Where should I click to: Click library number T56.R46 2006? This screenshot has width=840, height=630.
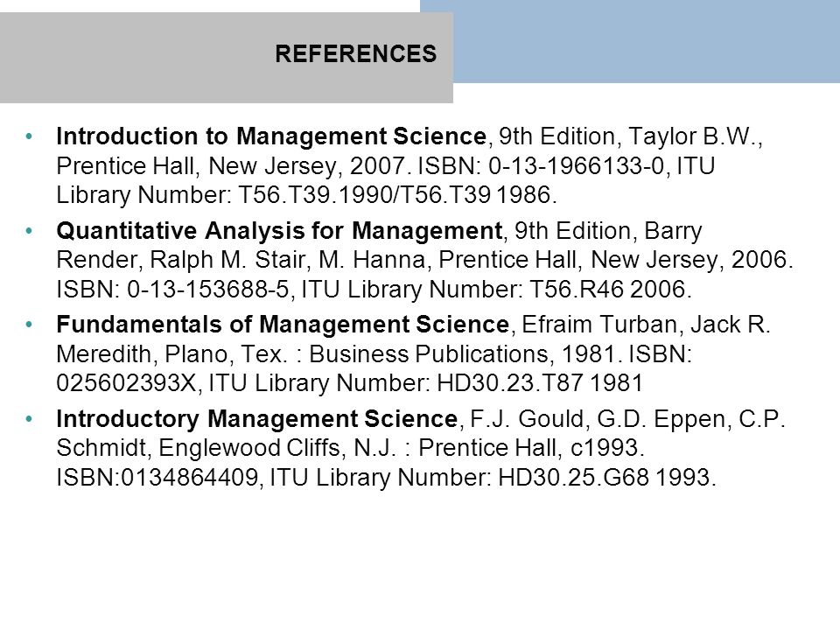click(608, 290)
